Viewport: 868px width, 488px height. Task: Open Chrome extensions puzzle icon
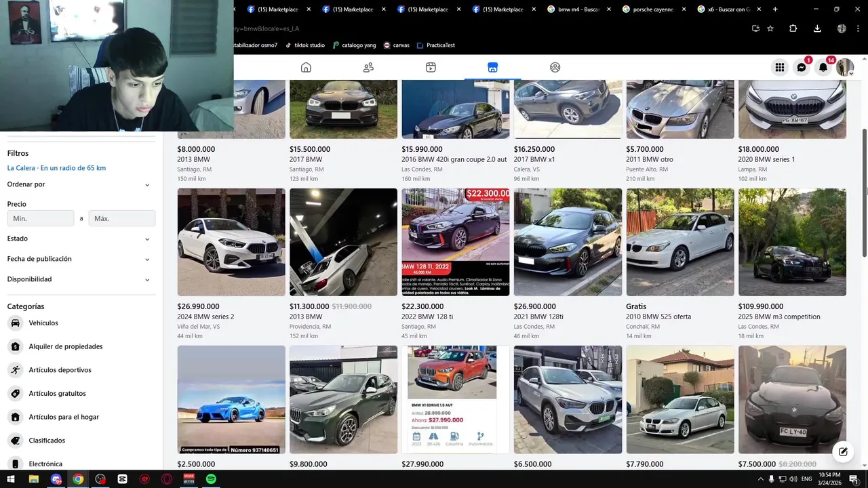pos(793,28)
